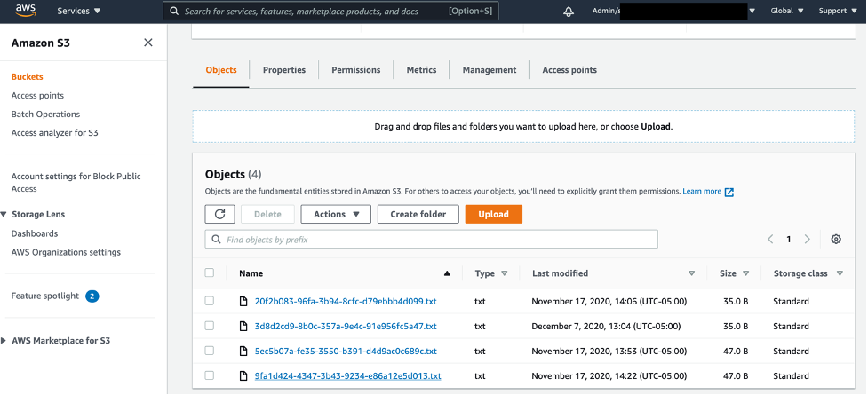868x395 pixels.
Task: Open the Actions dropdown button
Action: [336, 214]
